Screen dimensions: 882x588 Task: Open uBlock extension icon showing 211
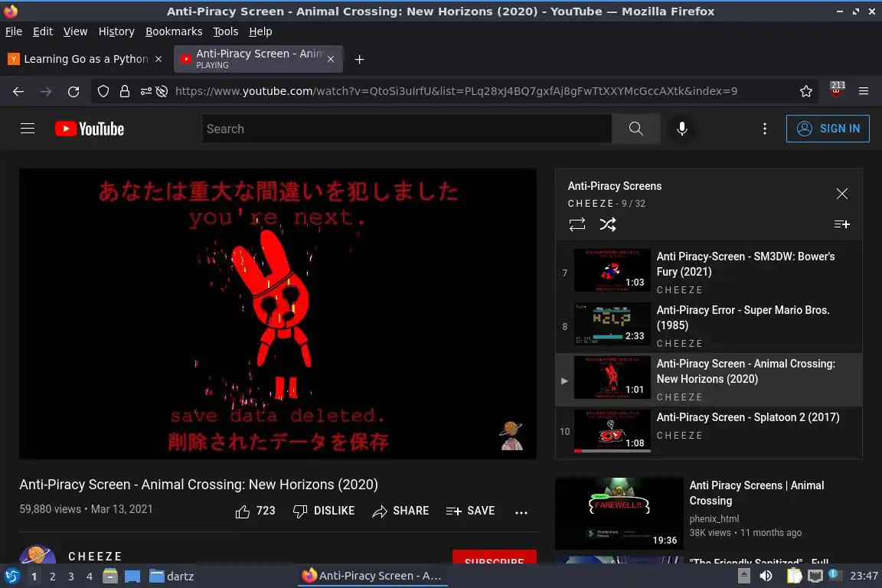tap(836, 90)
